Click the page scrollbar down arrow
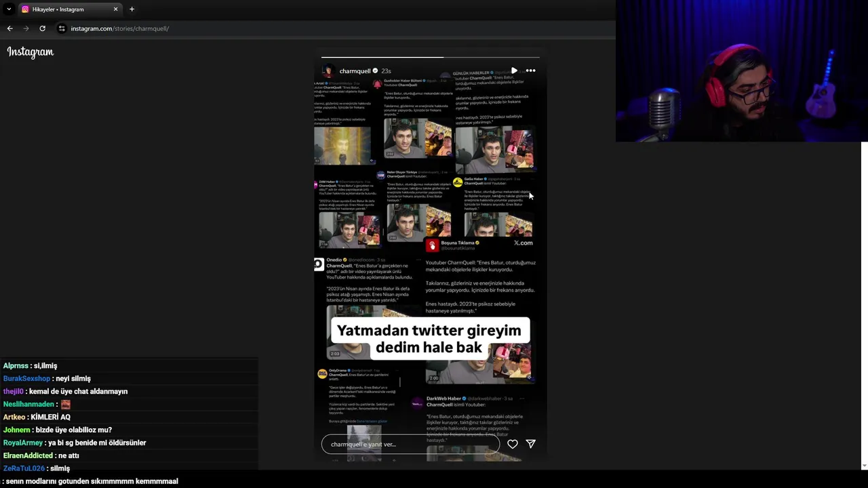Image resolution: width=868 pixels, height=488 pixels. pos(863,466)
